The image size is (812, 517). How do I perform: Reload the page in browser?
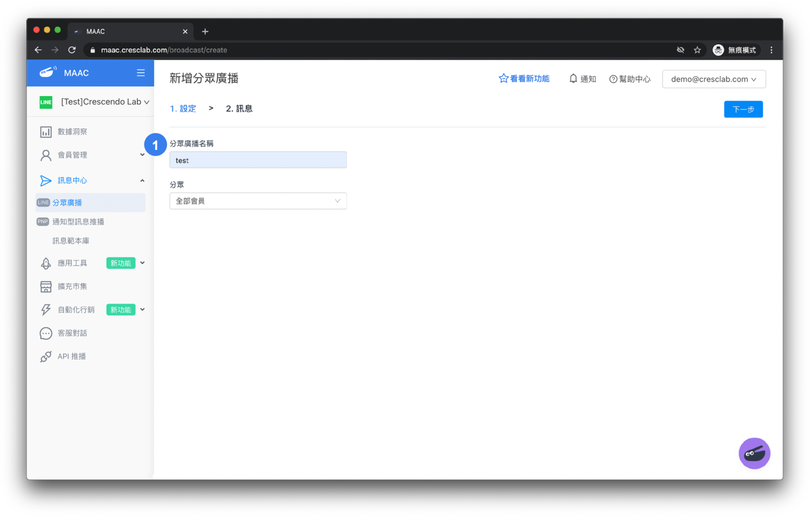[72, 50]
